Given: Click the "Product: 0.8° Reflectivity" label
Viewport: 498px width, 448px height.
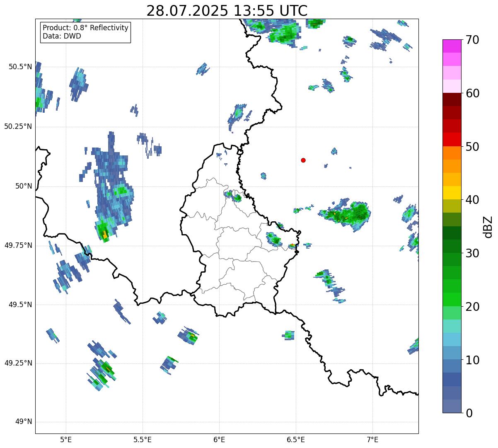Looking at the screenshot, I should pos(86,28).
